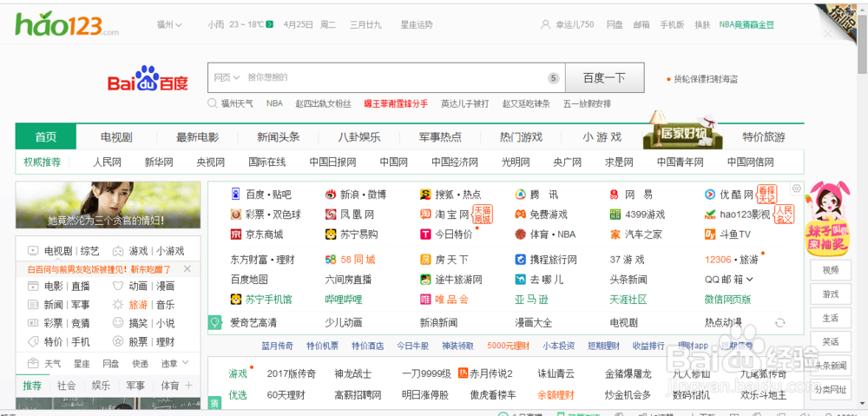The image size is (868, 416).
Task: Open the 5000元理财 link
Action: [508, 347]
